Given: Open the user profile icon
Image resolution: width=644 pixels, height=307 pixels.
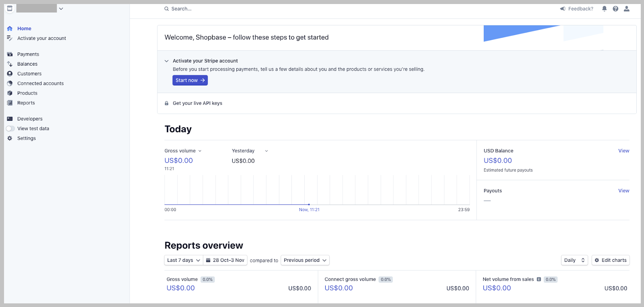Looking at the screenshot, I should tap(627, 9).
